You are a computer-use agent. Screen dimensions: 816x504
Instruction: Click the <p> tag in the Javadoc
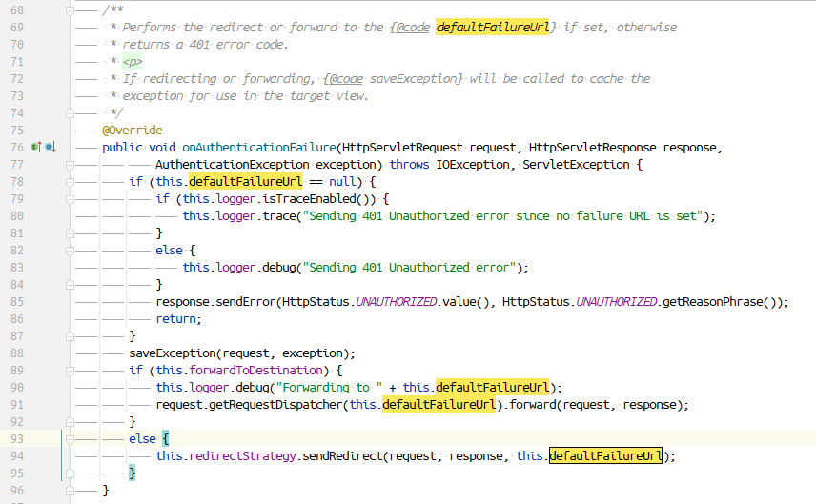pos(133,62)
